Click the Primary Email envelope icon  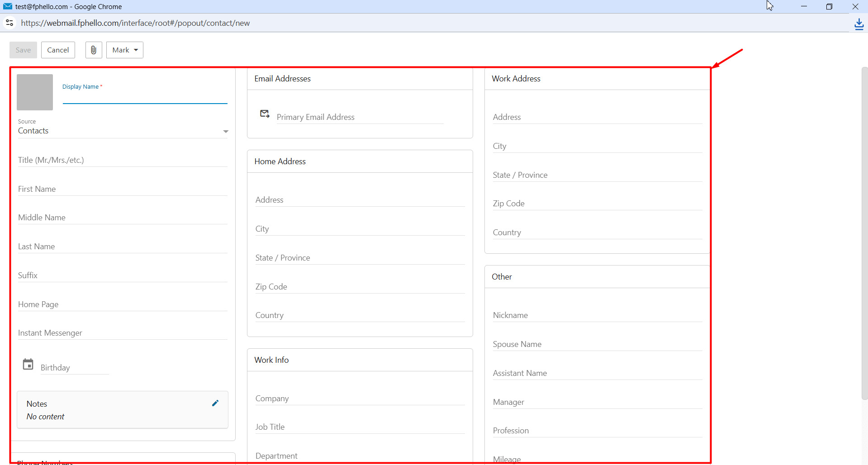pos(265,114)
